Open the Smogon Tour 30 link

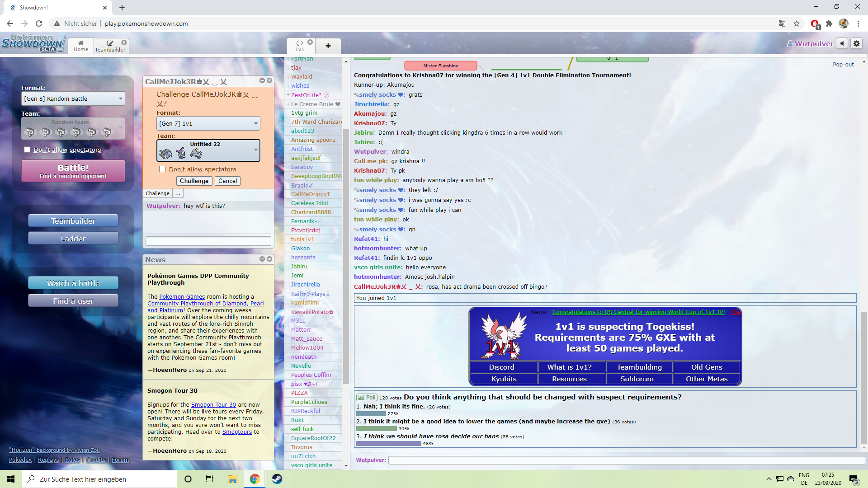[213, 405]
